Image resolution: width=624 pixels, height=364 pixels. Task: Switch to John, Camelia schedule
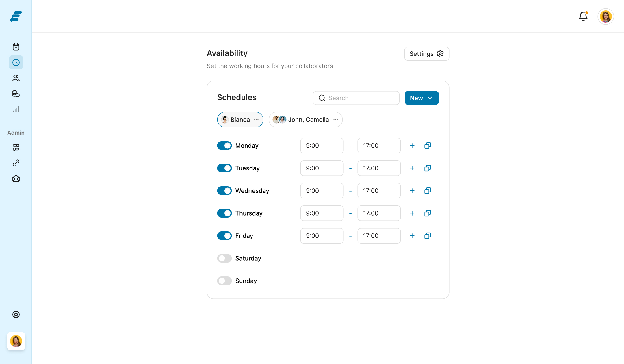pyautogui.click(x=308, y=120)
